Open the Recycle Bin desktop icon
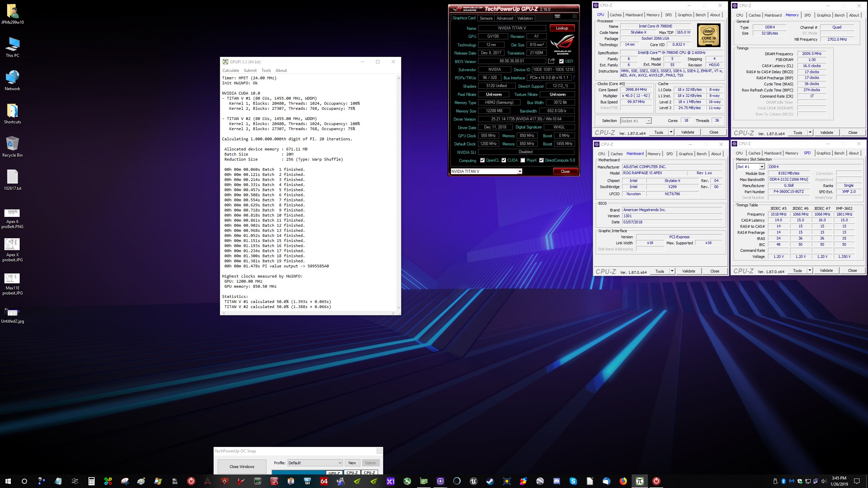This screenshot has height=488, width=868. (x=13, y=147)
